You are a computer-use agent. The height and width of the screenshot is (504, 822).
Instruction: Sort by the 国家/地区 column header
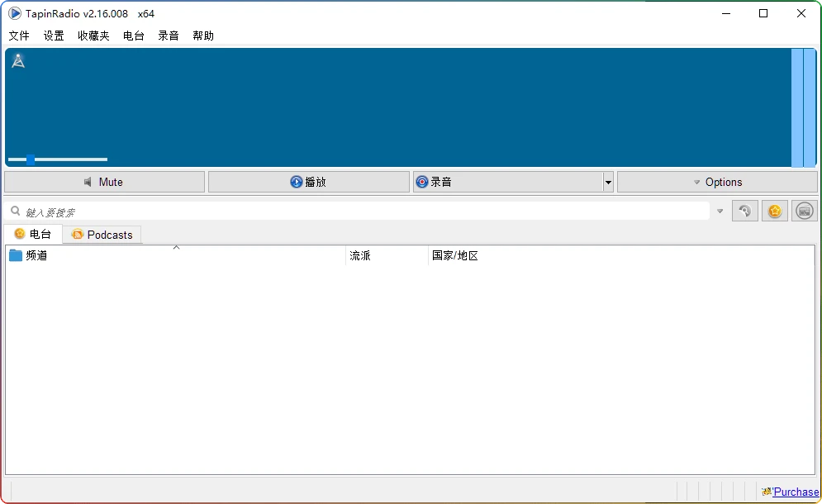(x=455, y=255)
